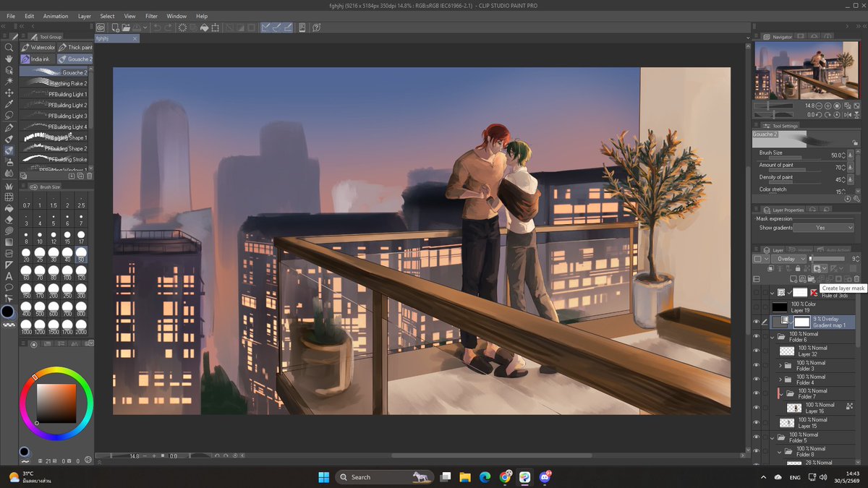Click the Open file folder icon
Viewport: 868px width, 488px height.
(126, 27)
